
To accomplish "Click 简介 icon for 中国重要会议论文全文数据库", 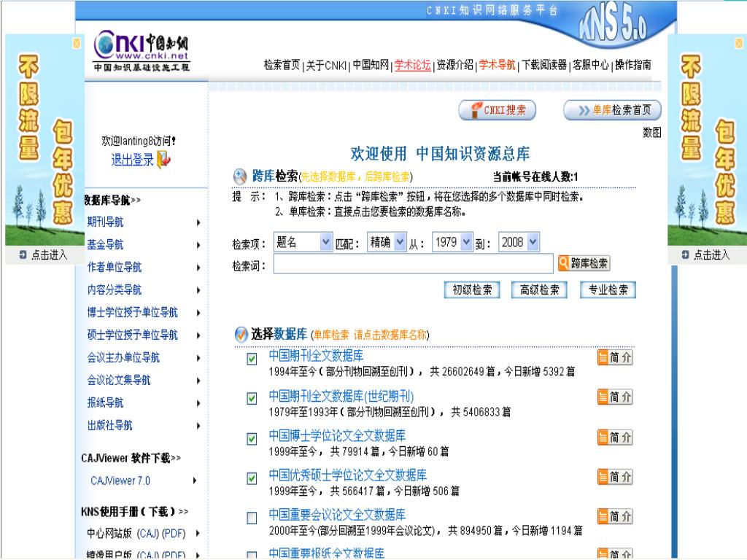I will pos(615,516).
